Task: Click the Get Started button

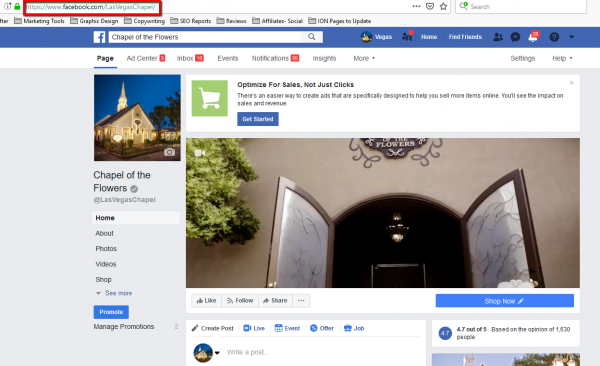Action: coord(258,119)
